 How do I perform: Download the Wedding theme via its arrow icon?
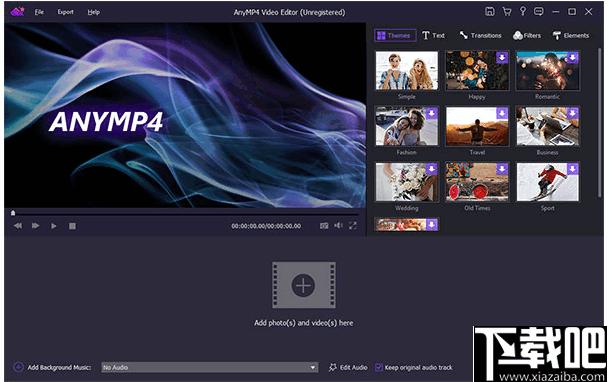pos(432,169)
